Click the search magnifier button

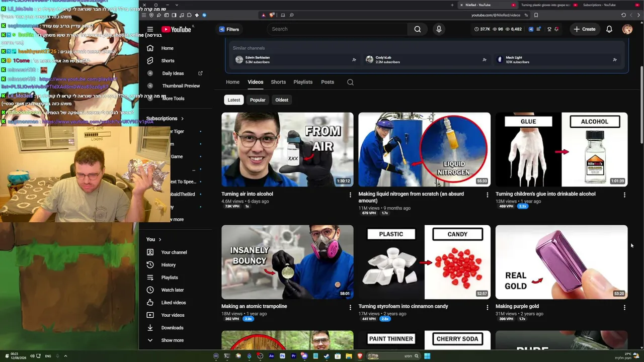(418, 29)
